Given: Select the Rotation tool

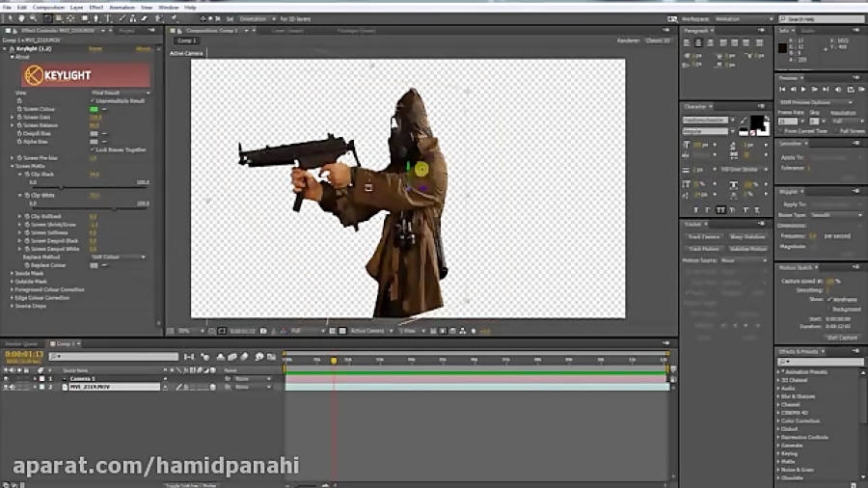Looking at the screenshot, I should [x=47, y=19].
